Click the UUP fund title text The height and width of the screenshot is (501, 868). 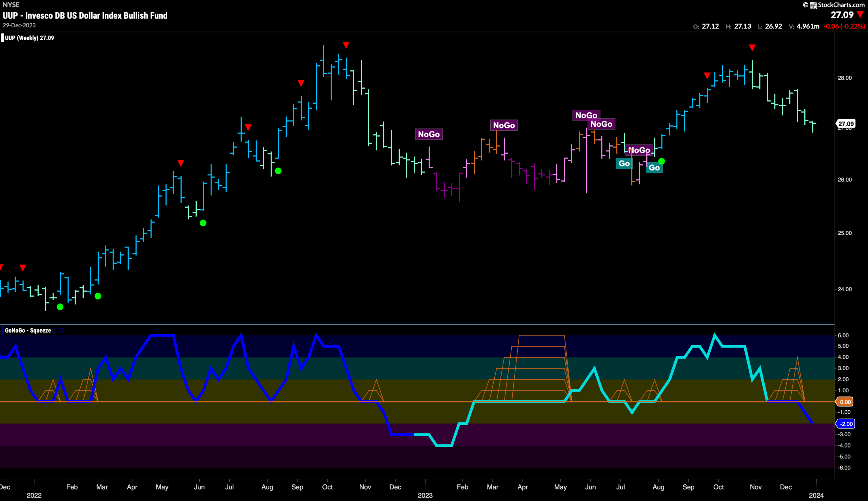[x=85, y=16]
